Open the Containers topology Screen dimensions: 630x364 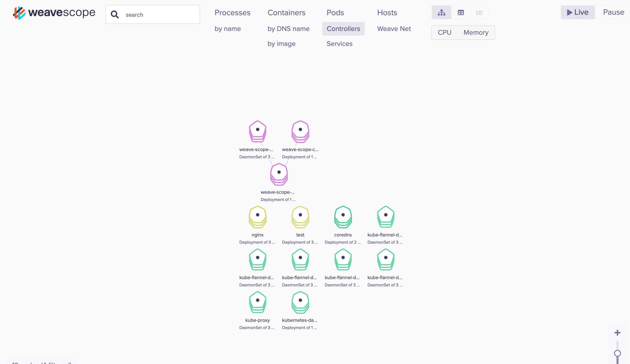(x=286, y=12)
